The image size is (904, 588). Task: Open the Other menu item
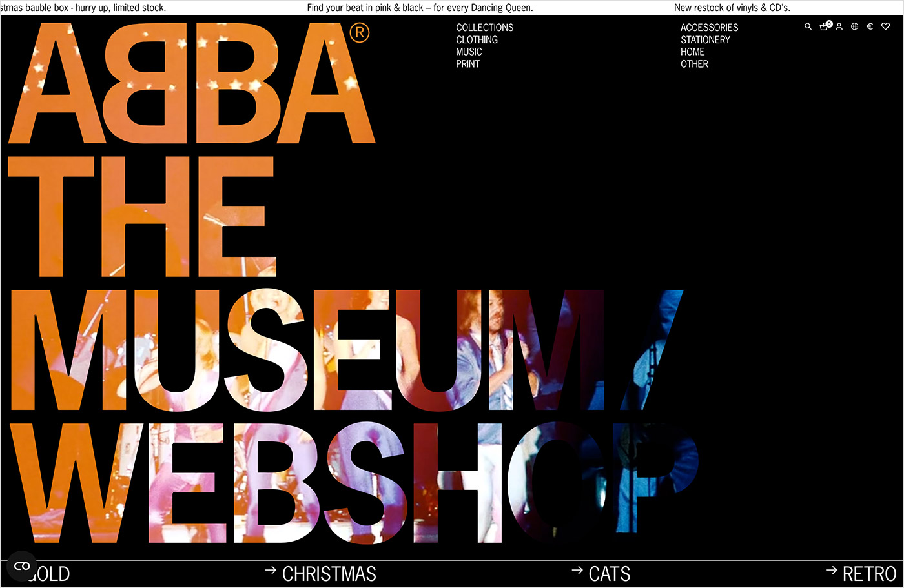[694, 65]
